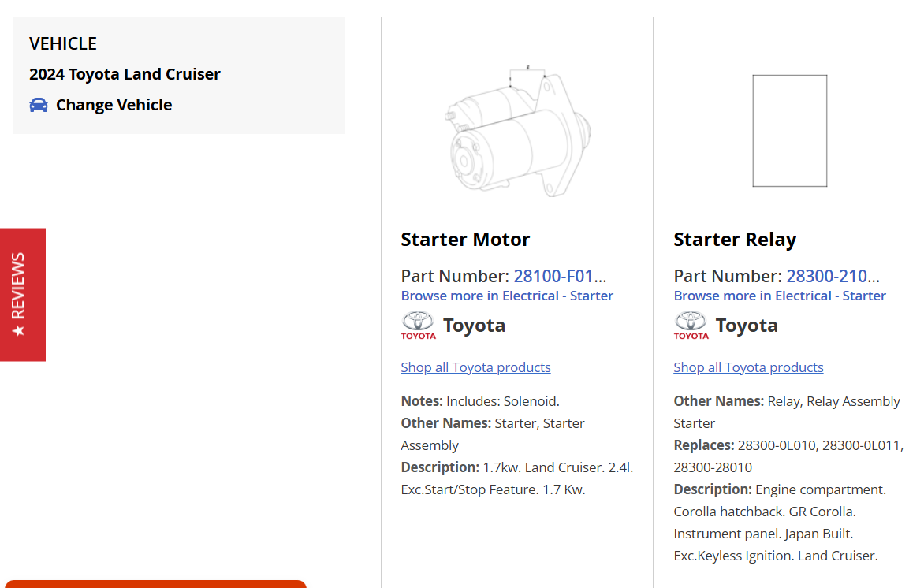
Task: Click the 2024 Toyota Land Cruiser vehicle text
Action: click(x=125, y=74)
